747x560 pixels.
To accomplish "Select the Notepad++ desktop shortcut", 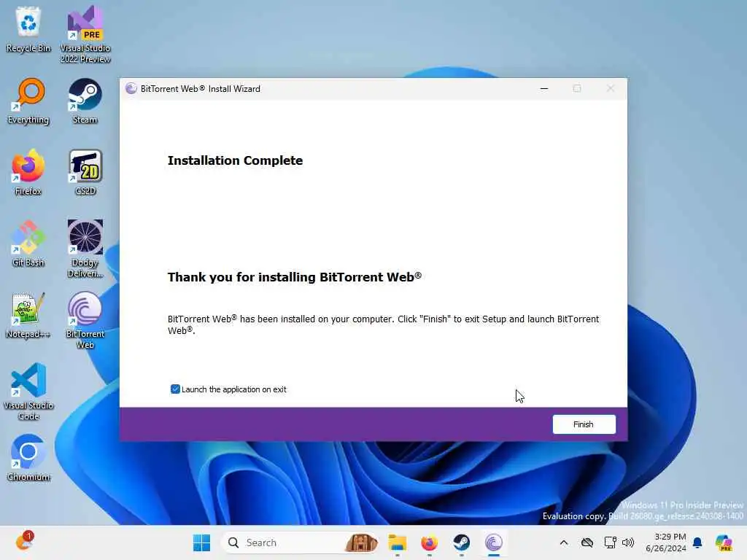I will [28, 316].
